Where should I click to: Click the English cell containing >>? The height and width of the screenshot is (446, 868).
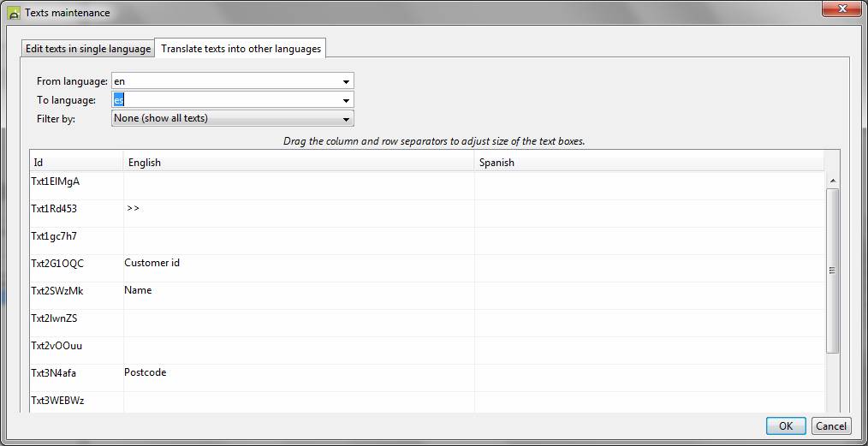299,213
